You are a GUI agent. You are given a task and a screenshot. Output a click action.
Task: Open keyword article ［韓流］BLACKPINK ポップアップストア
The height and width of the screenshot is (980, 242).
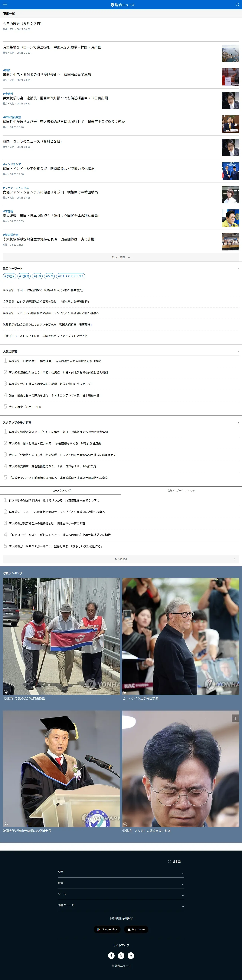[x=45, y=336]
